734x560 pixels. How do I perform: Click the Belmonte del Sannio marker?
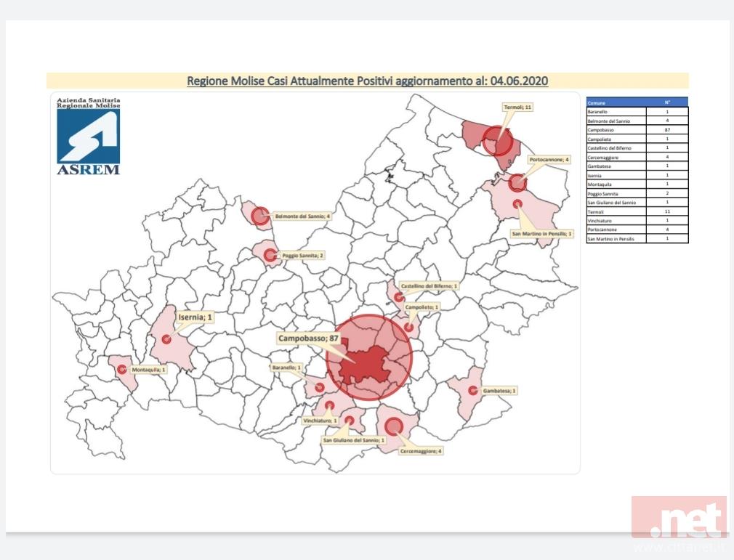point(259,215)
